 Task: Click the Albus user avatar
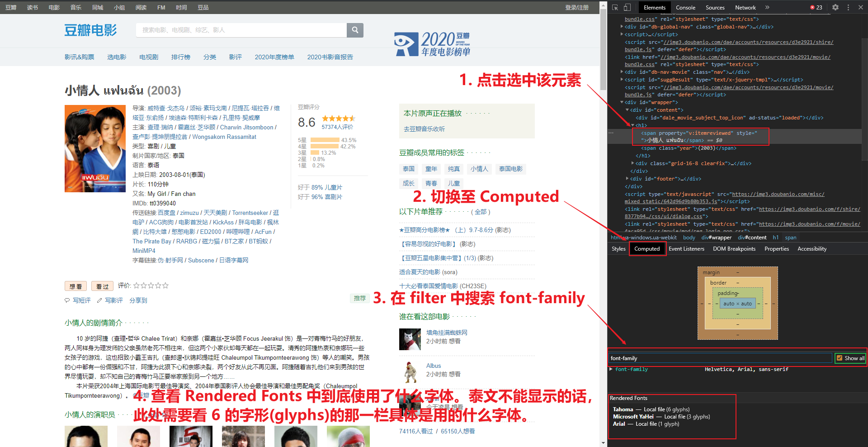[410, 372]
